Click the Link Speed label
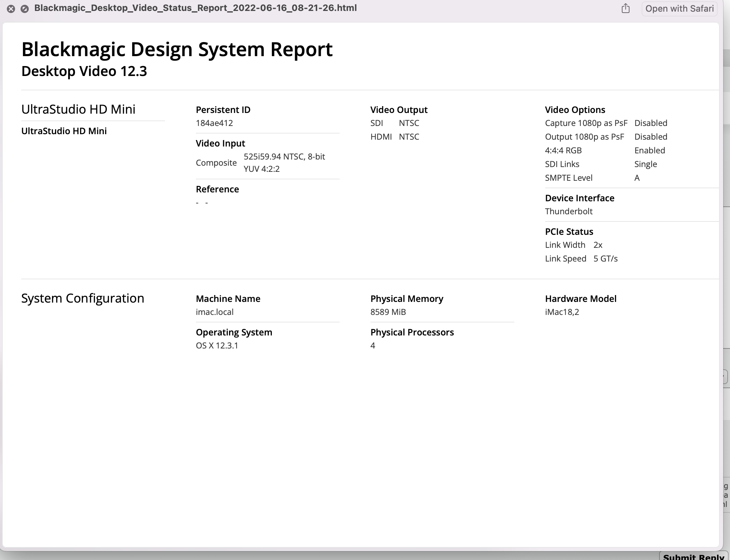 pos(566,259)
